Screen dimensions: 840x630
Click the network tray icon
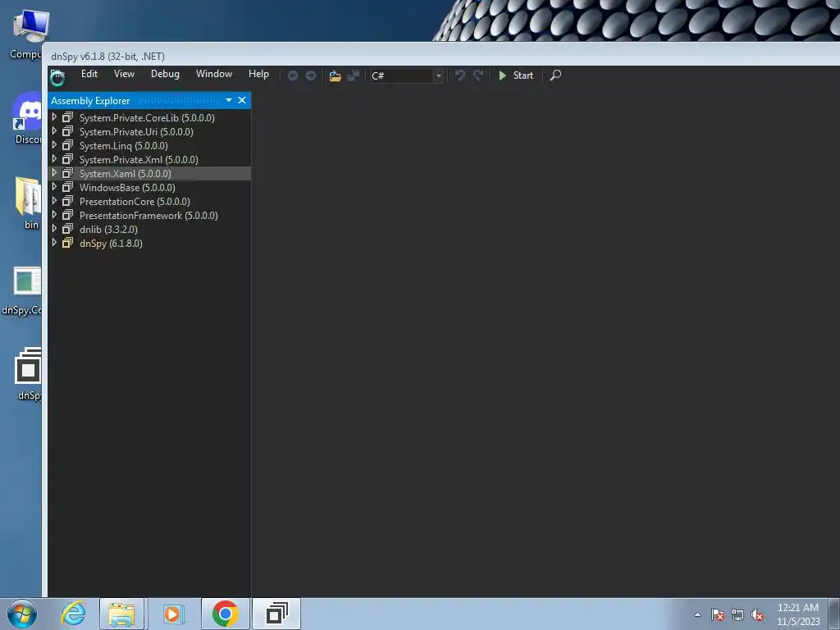tap(737, 615)
